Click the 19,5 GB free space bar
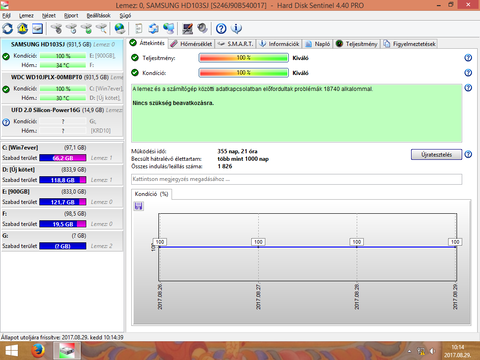This screenshot has height=360, width=480. coord(63,224)
